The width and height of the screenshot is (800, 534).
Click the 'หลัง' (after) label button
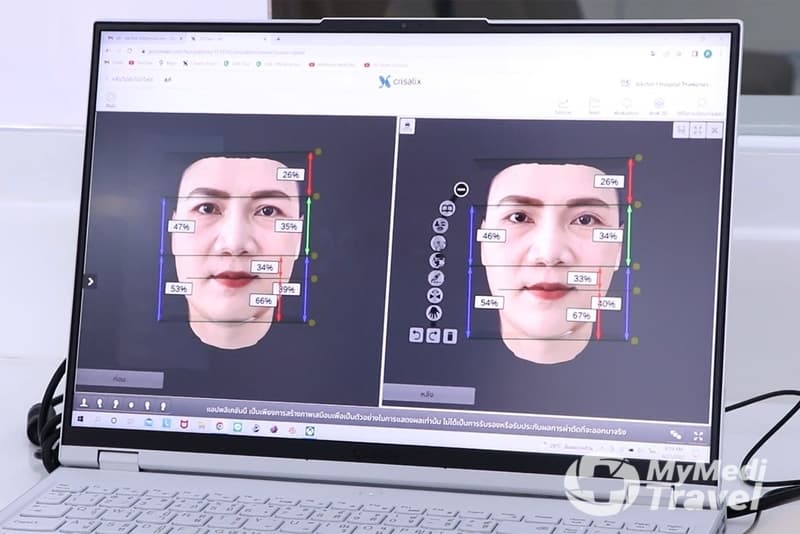[x=427, y=393]
